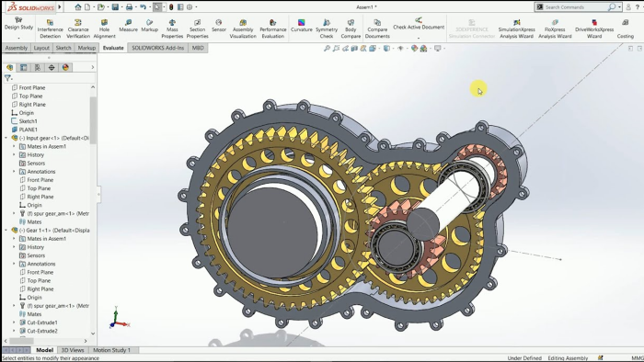Viewport: 644px width, 362px height.
Task: Click in the Search Commands field
Action: point(575,7)
